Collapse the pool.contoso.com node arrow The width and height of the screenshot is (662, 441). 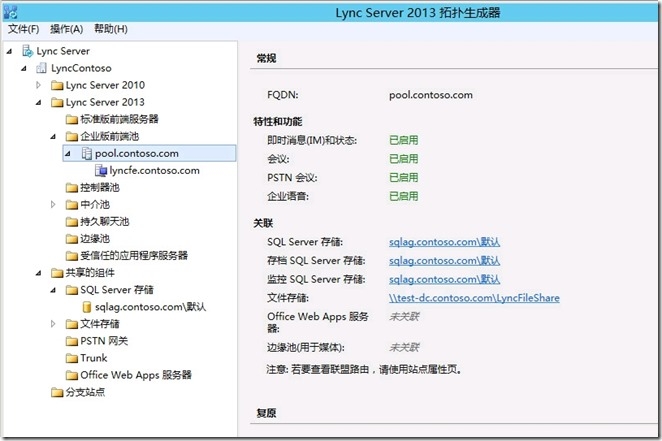pyautogui.click(x=68, y=154)
